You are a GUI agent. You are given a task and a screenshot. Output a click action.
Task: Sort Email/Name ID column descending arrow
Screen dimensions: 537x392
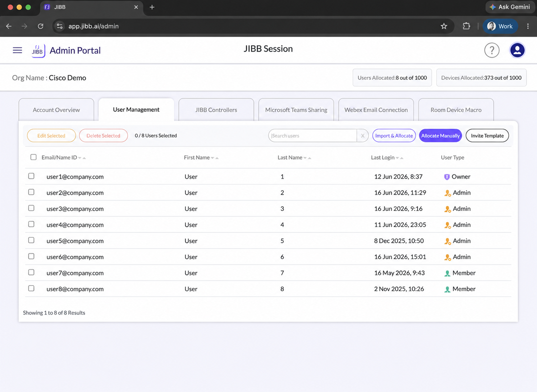pos(80,158)
